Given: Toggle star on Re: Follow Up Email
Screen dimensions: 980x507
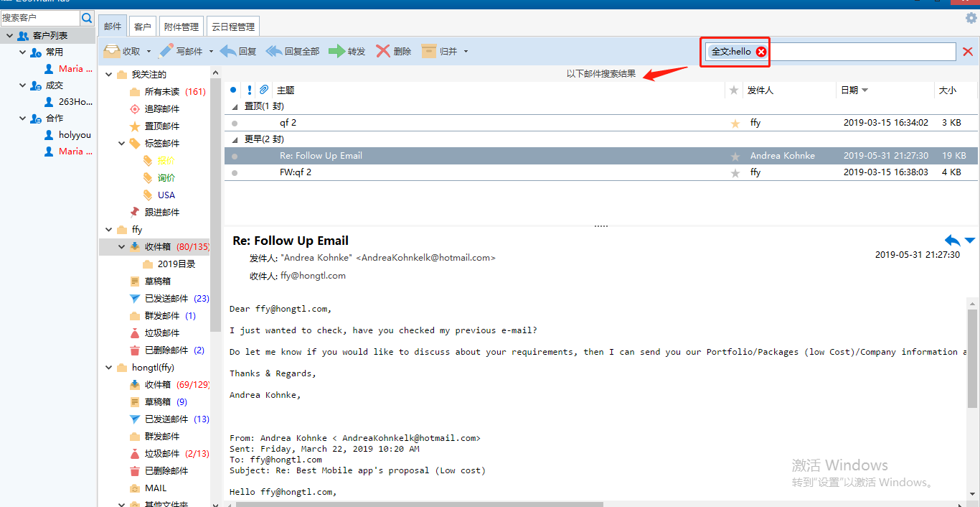Looking at the screenshot, I should click(735, 156).
